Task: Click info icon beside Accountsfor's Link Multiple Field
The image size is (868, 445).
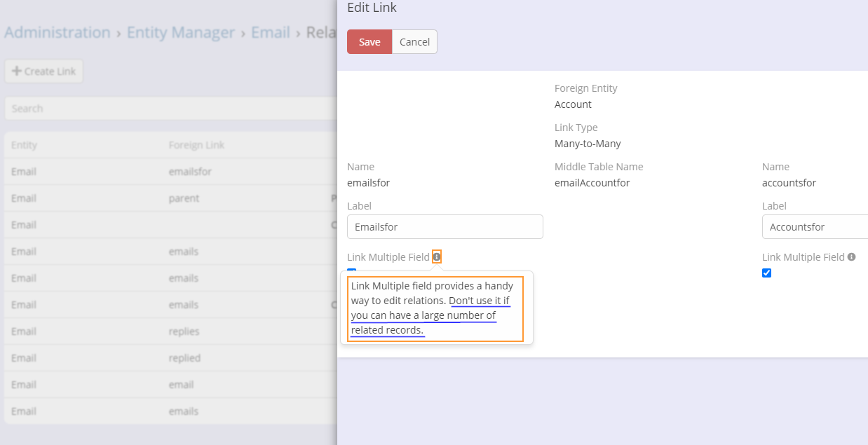Action: click(x=851, y=257)
